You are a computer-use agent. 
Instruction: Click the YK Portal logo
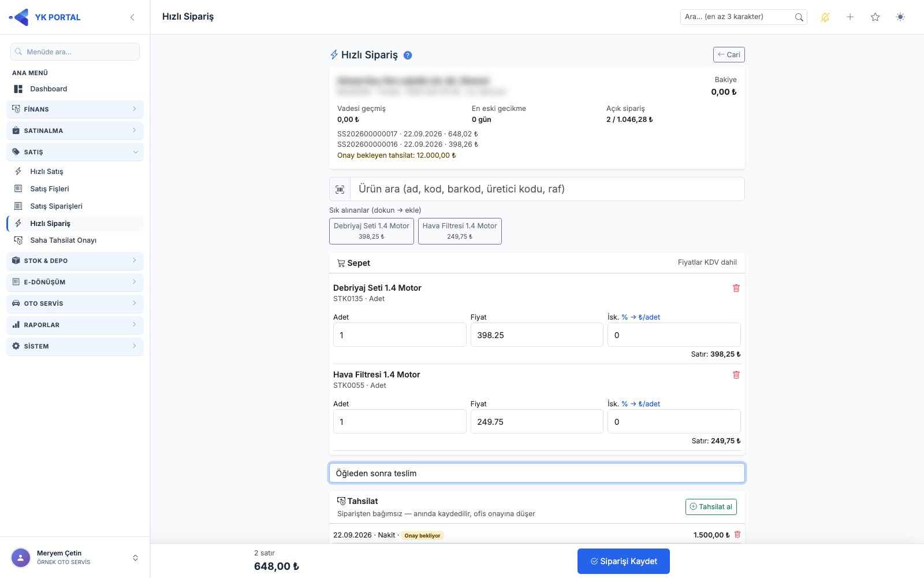click(x=44, y=17)
